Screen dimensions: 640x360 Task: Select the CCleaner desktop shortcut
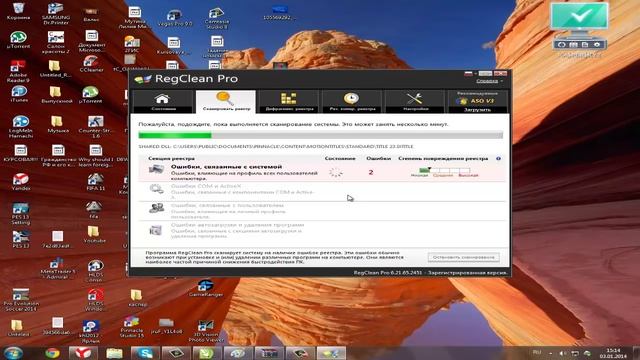click(x=91, y=64)
